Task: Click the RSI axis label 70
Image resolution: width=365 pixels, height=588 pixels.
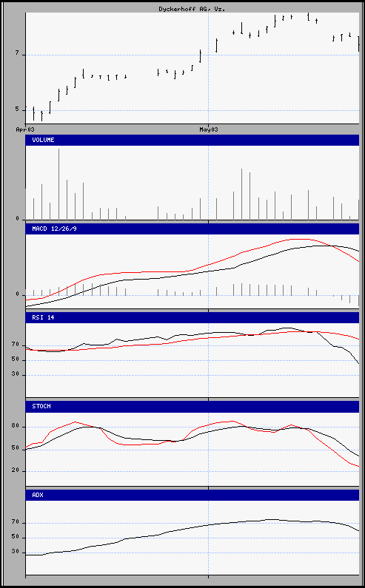Action: click(x=15, y=344)
